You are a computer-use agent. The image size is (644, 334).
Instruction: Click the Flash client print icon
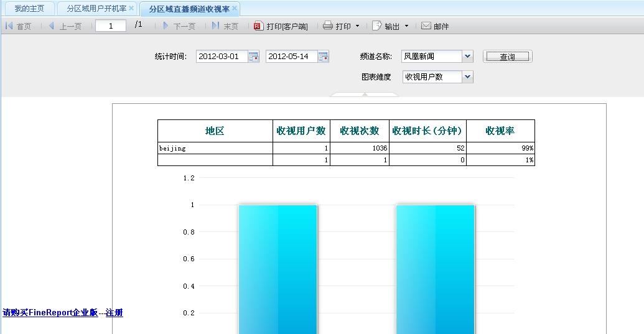tap(258, 26)
